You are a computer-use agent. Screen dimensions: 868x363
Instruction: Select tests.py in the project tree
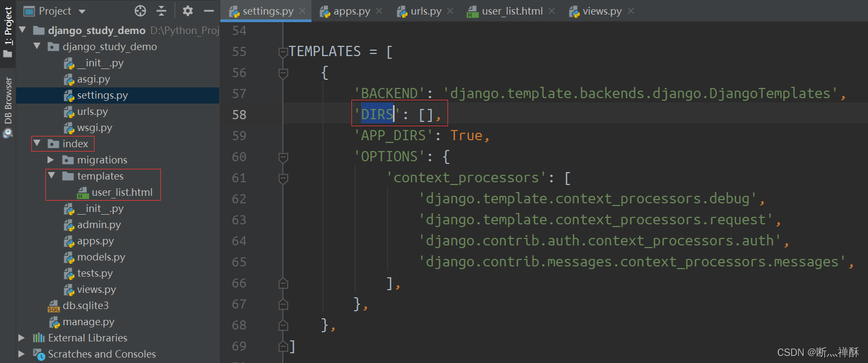point(95,273)
